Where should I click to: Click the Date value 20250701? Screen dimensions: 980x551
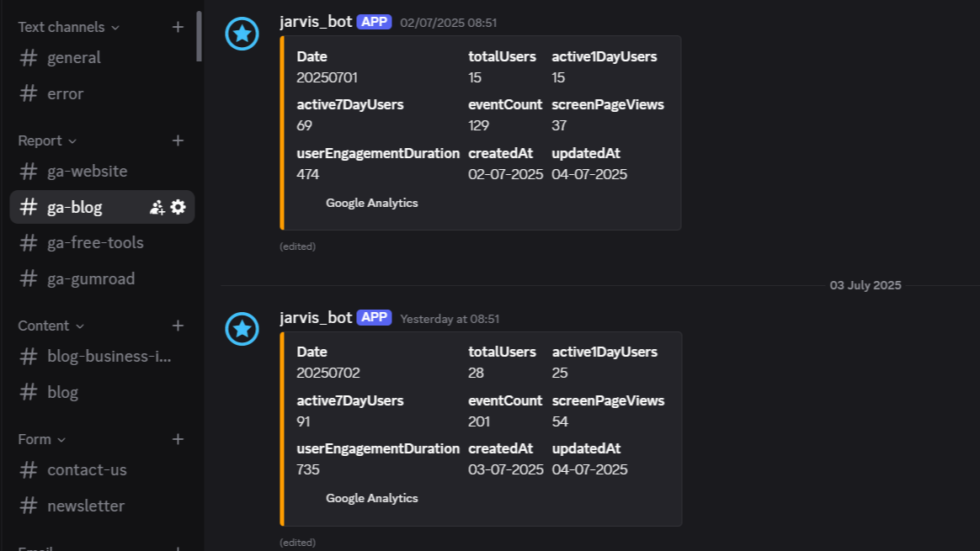click(327, 78)
